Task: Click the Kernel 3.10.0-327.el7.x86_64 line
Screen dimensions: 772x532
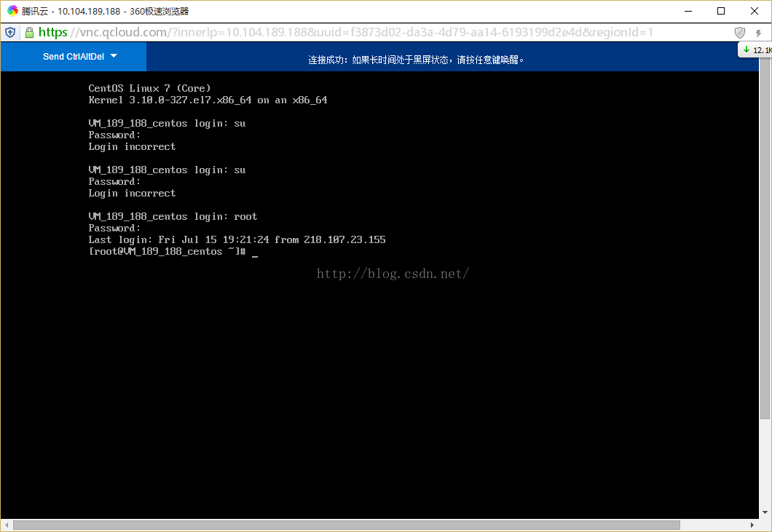Action: [208, 100]
